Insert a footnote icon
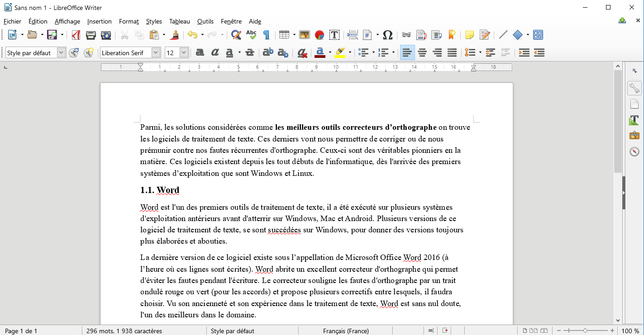The height and width of the screenshot is (335, 644). [421, 35]
